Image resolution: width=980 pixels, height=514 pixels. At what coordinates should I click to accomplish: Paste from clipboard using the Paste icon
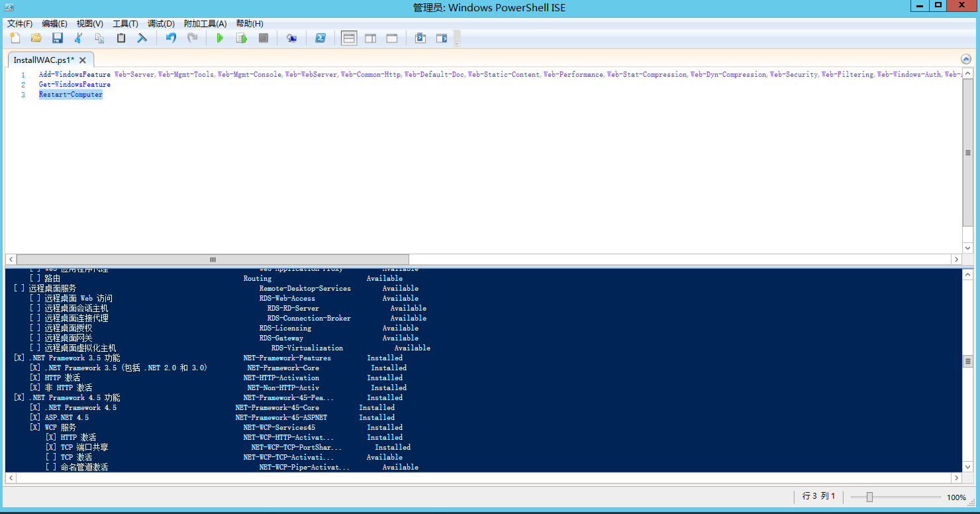point(121,38)
